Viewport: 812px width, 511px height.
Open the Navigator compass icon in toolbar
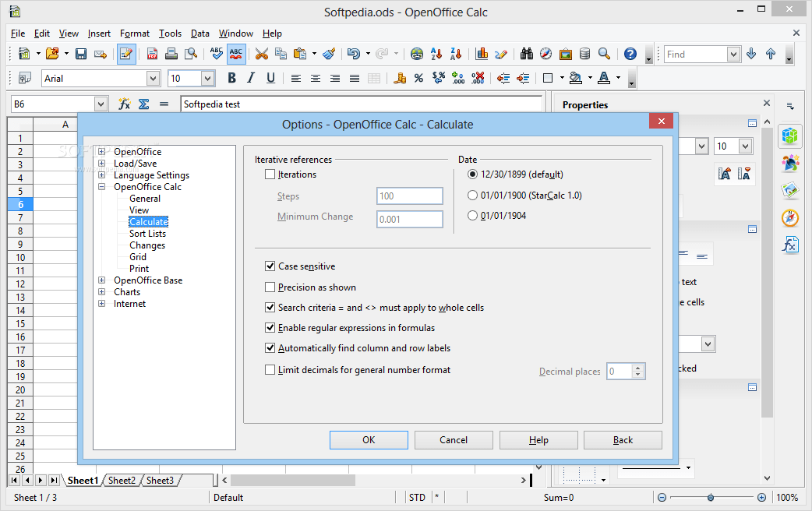[x=545, y=54]
